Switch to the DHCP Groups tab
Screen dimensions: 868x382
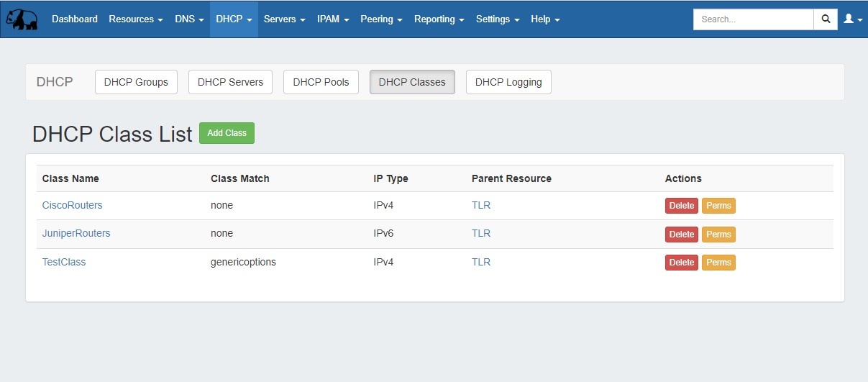(136, 82)
